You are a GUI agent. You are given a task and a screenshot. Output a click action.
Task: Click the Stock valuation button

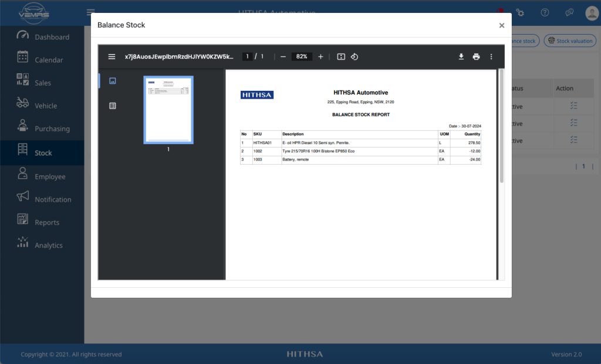tap(570, 41)
